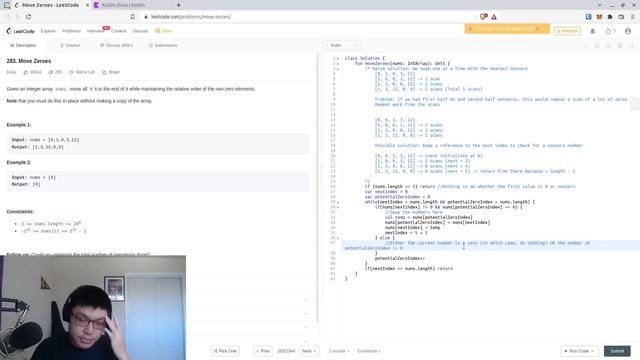
Task: Go to next problem with Next
Action: (309, 351)
